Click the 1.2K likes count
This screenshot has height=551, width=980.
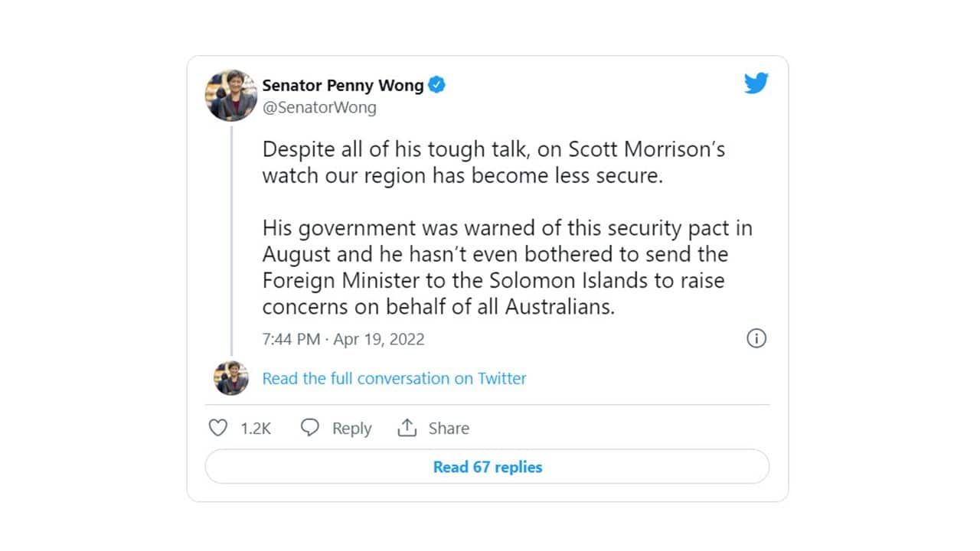[x=256, y=429]
